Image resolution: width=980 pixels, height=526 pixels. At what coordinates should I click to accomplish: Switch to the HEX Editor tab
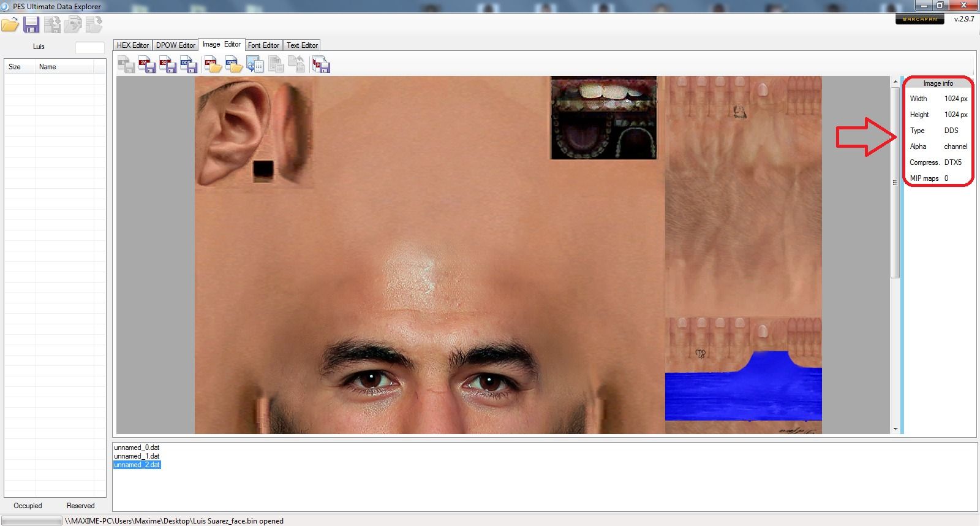coord(133,45)
